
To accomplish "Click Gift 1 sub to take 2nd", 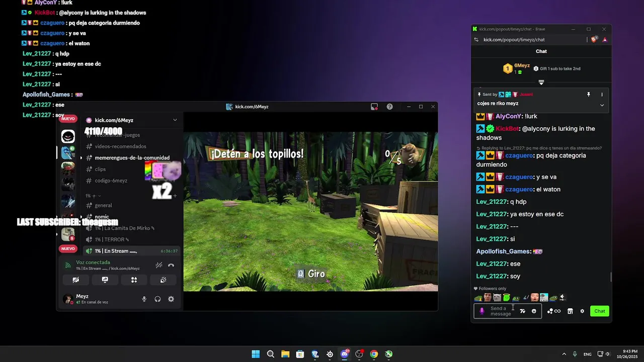I will click(x=557, y=68).
